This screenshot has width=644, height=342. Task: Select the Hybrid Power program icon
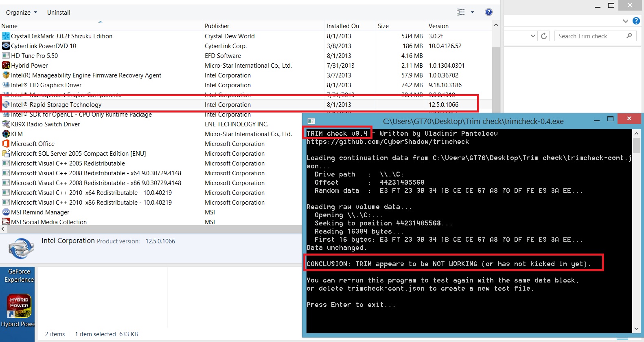click(x=6, y=66)
